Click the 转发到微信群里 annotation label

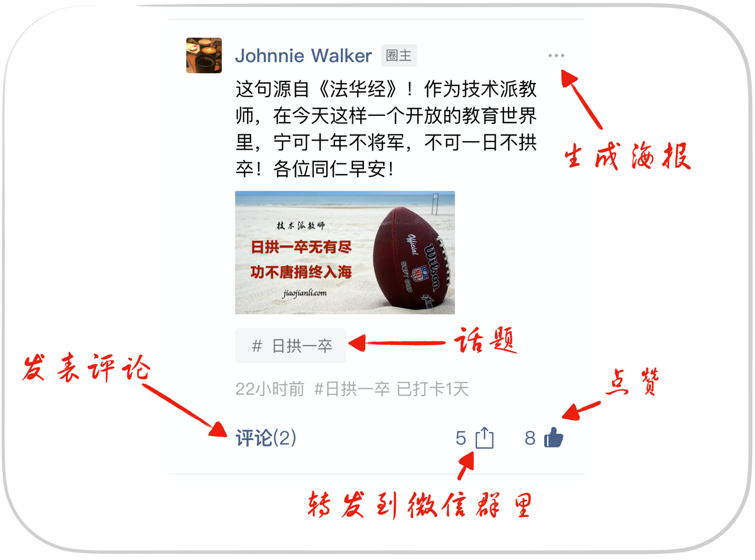click(420, 505)
